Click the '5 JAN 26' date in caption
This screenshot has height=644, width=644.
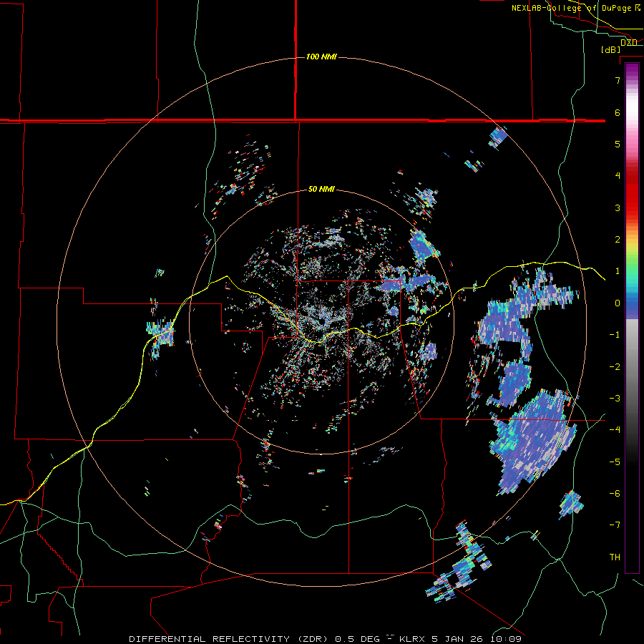tap(457, 639)
